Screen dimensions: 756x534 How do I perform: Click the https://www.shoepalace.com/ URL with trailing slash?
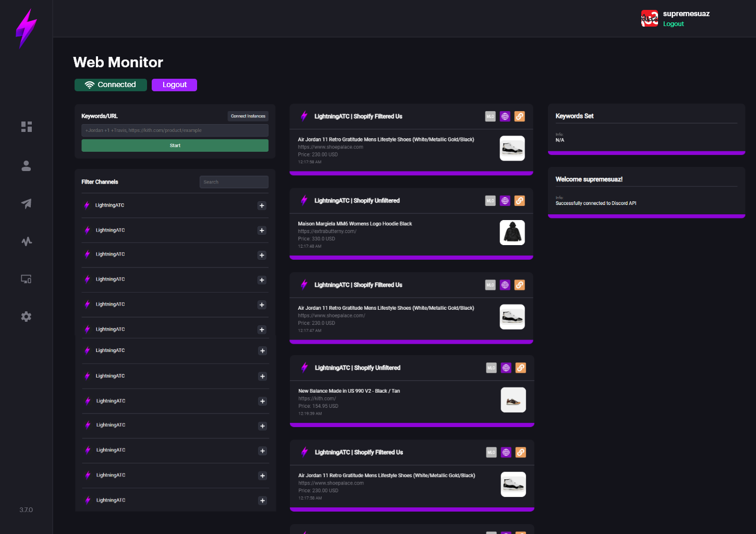[332, 315]
